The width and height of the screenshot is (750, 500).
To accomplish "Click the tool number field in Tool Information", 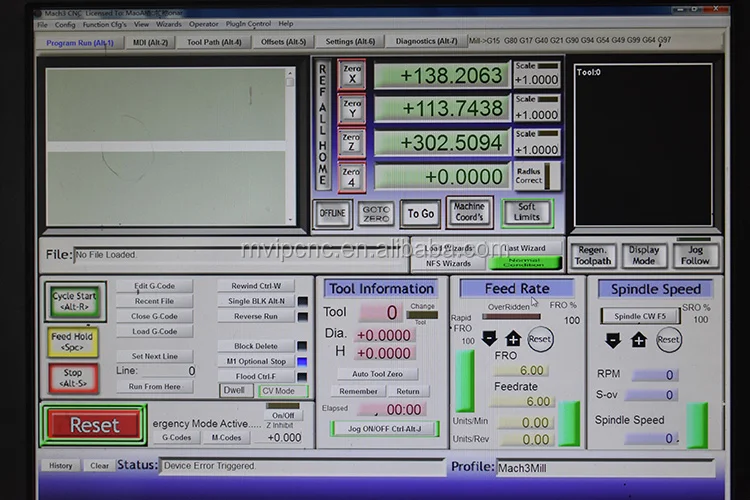I will tap(378, 313).
